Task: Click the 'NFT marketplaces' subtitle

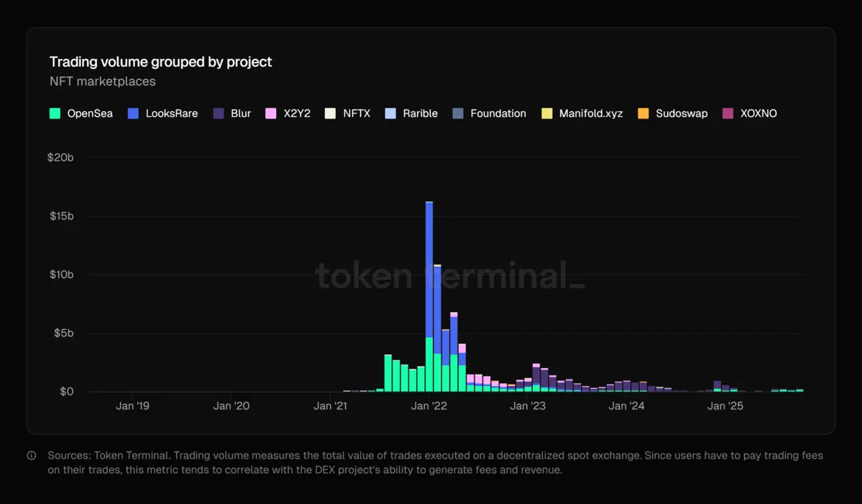Action: pyautogui.click(x=102, y=82)
